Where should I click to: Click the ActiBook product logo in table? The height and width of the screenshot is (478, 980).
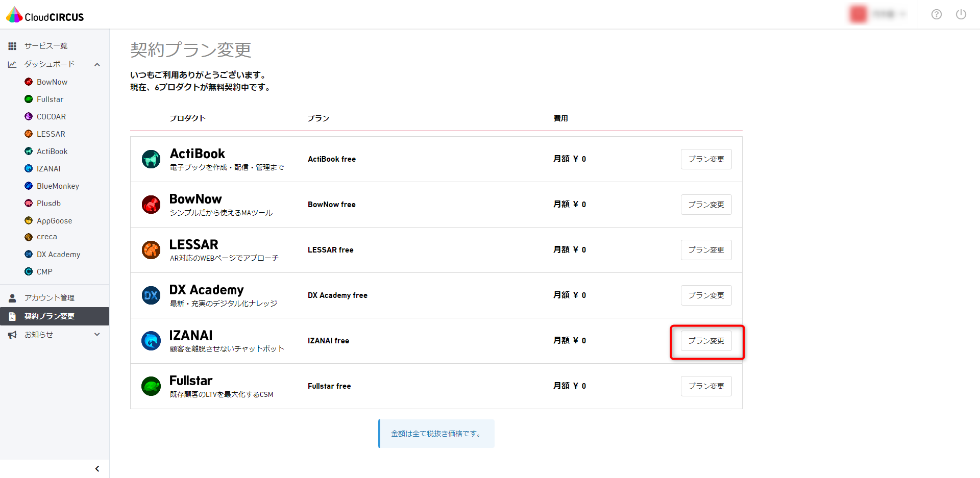[151, 159]
